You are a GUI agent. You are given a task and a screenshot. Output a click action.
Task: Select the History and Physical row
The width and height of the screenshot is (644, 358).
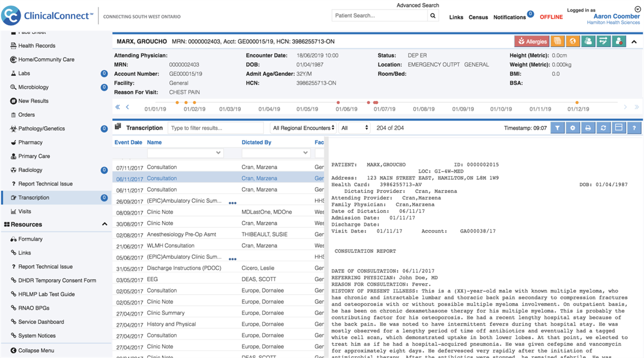pos(218,324)
